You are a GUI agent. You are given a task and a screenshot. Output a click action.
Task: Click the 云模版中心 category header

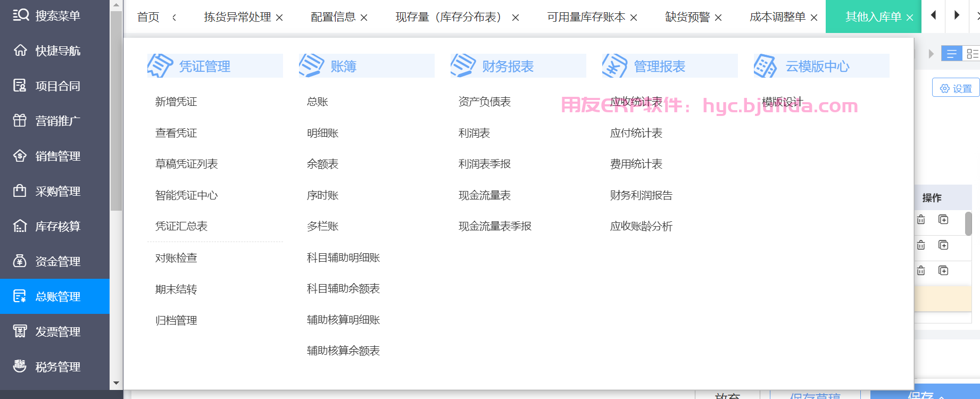[821, 66]
